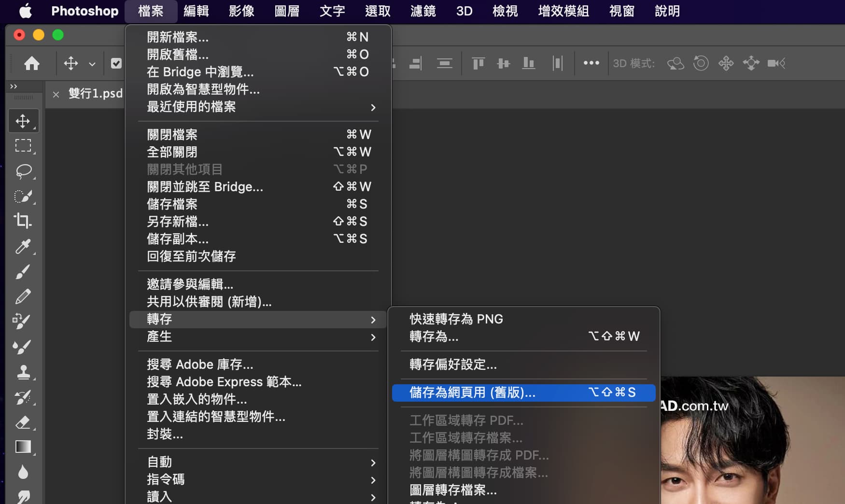Click Align bottom edges icon
The image size is (845, 504).
529,63
